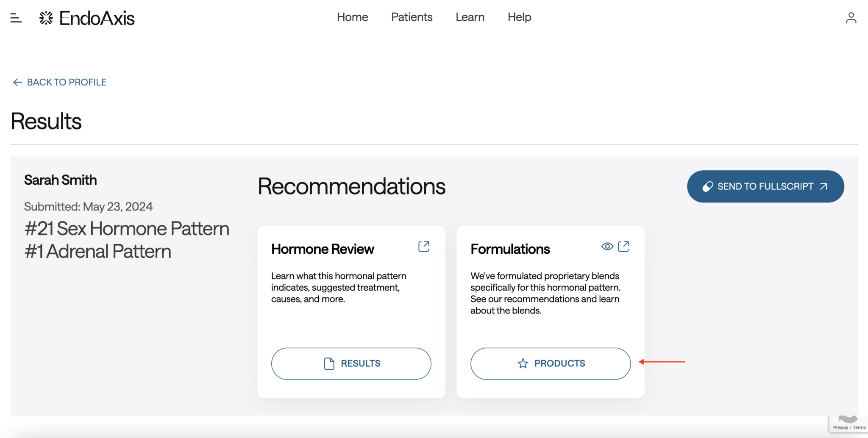Open the Privacy link
Image resolution: width=868 pixels, height=438 pixels.
pyautogui.click(x=840, y=427)
